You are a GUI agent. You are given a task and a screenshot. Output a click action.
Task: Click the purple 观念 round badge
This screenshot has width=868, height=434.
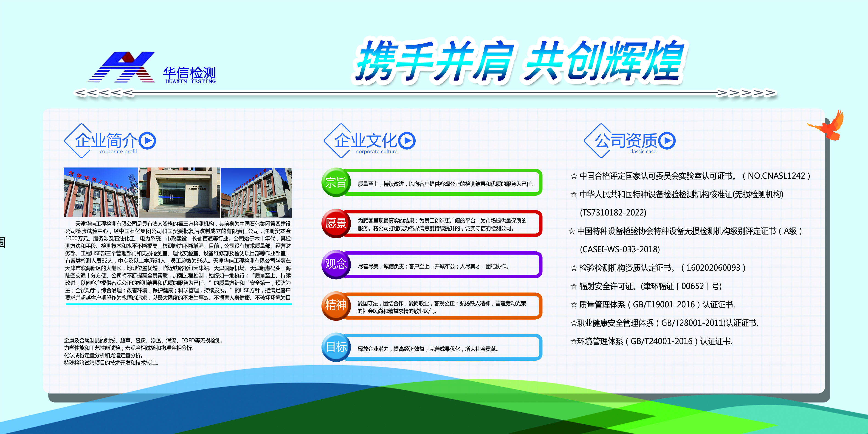tap(336, 264)
